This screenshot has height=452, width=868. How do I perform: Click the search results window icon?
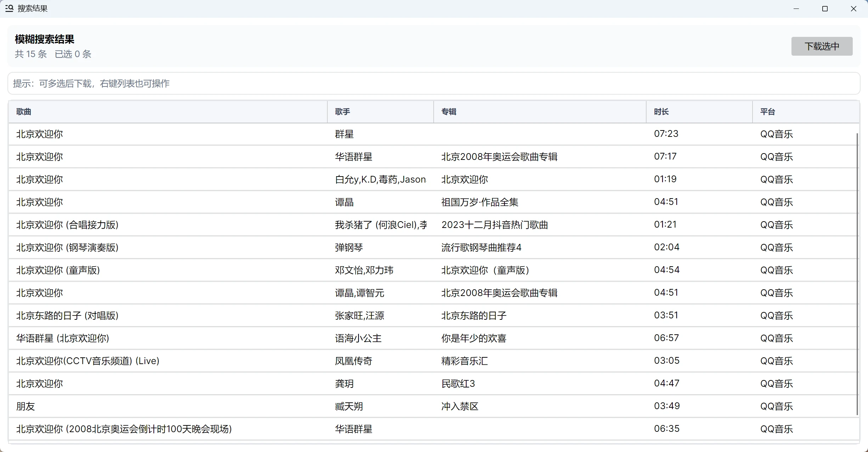10,8
